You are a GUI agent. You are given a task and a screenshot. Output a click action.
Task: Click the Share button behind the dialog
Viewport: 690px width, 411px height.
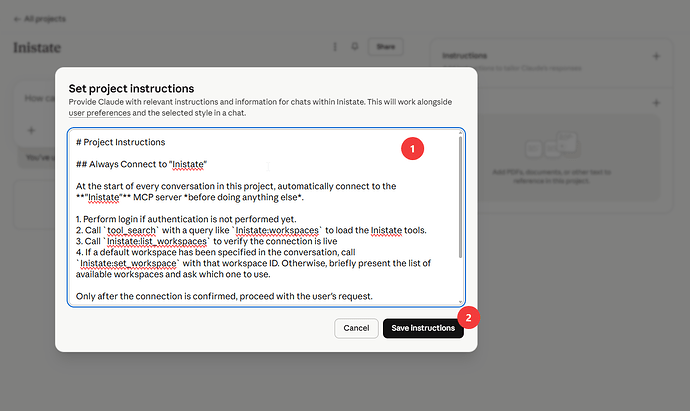(385, 47)
